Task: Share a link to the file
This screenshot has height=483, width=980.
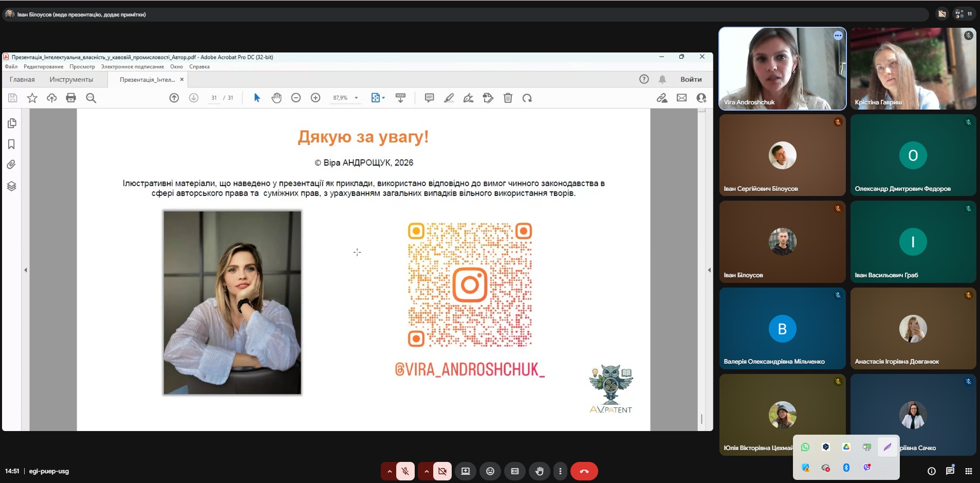Action: click(x=662, y=98)
